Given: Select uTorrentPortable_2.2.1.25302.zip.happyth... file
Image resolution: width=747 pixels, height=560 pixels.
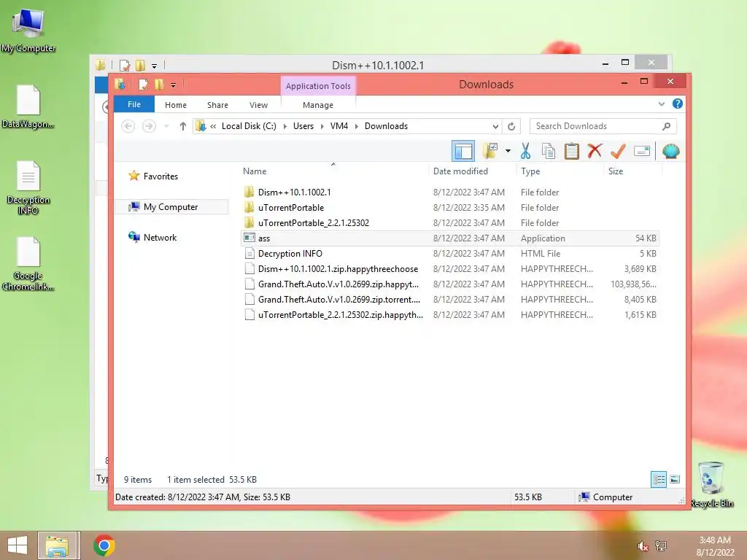Looking at the screenshot, I should tap(450, 314).
